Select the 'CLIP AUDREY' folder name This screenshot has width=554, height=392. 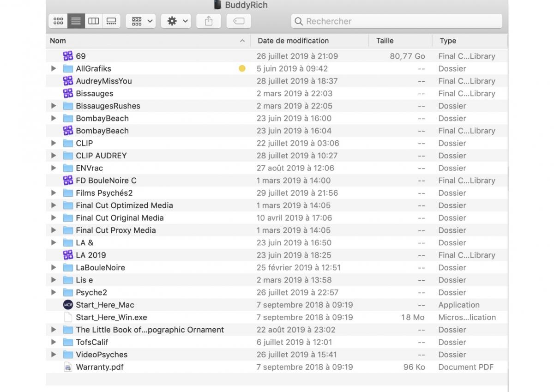click(101, 156)
